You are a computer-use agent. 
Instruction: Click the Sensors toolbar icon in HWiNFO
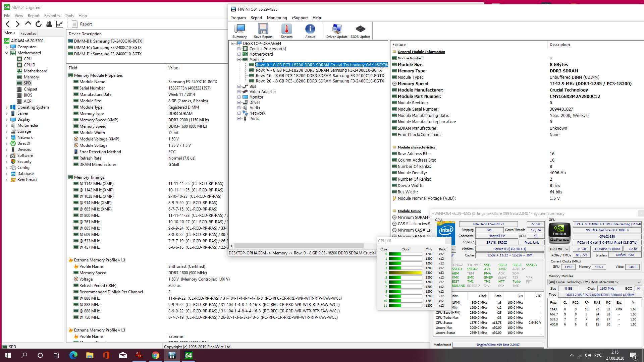coord(286,31)
